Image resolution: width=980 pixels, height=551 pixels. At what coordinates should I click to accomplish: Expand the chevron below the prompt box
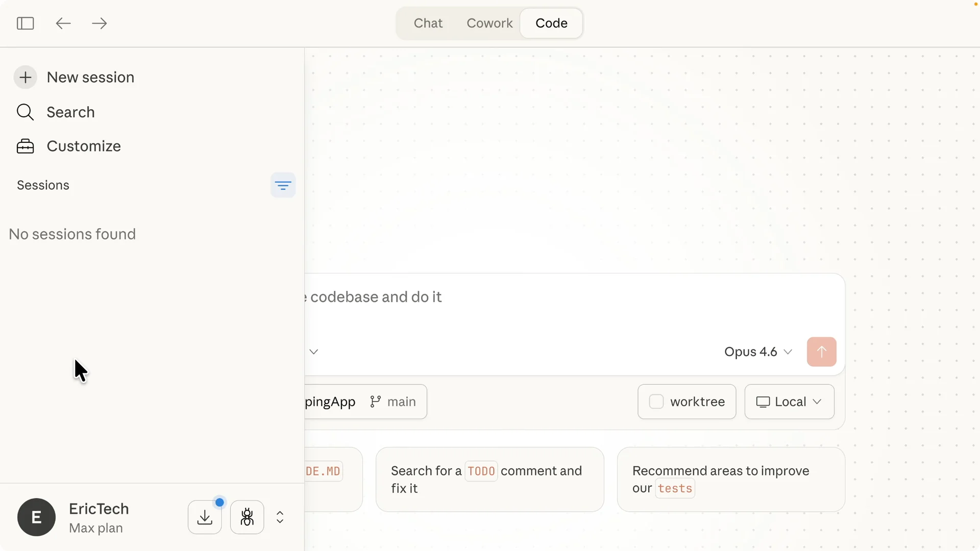313,352
